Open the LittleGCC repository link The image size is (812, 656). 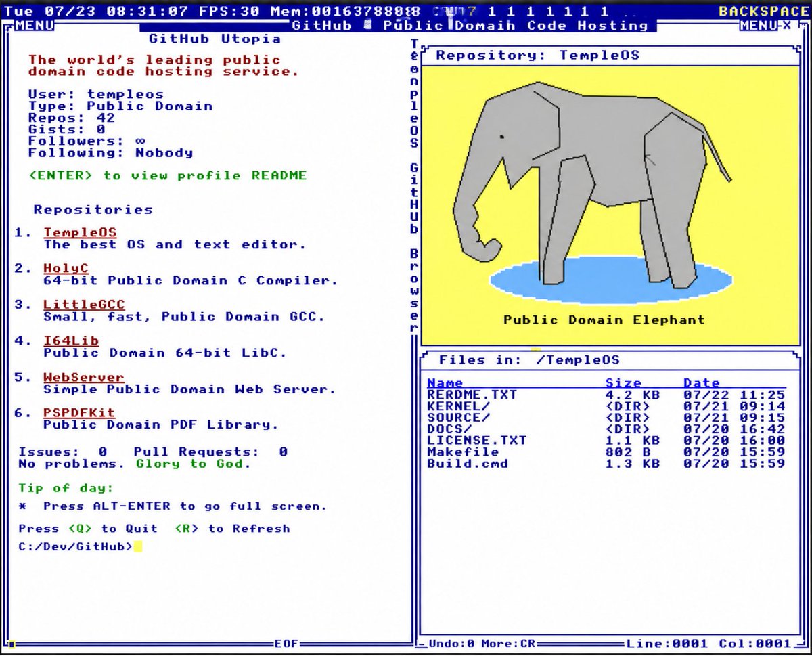(x=84, y=305)
